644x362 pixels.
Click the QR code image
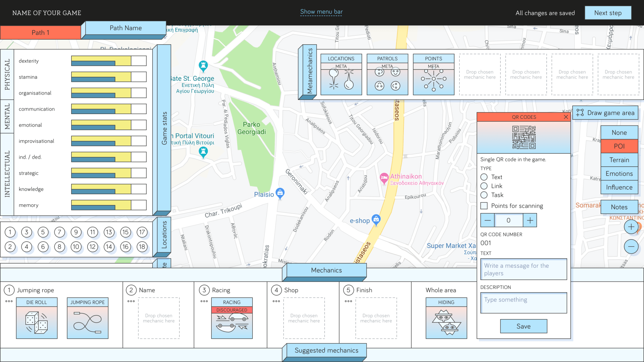(524, 137)
